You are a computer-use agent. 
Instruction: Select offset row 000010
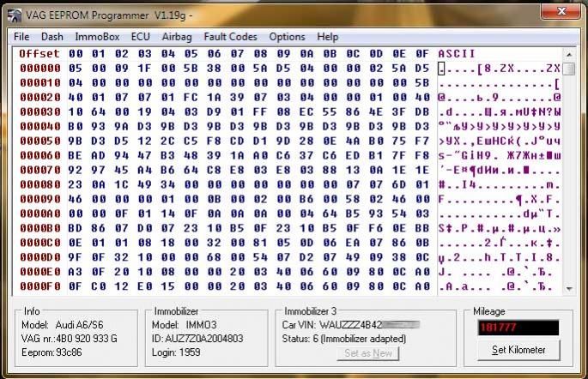pyautogui.click(x=40, y=83)
